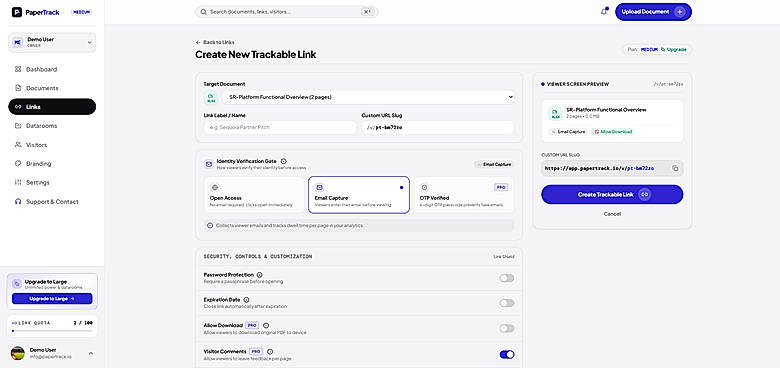Screen dimensions: 780x368
Task: Open notifications bell
Action: (x=604, y=11)
